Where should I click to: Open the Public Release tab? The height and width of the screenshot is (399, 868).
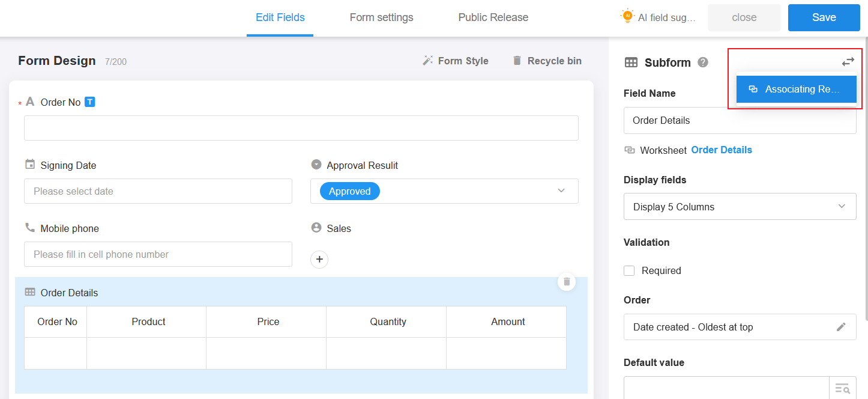pyautogui.click(x=493, y=17)
